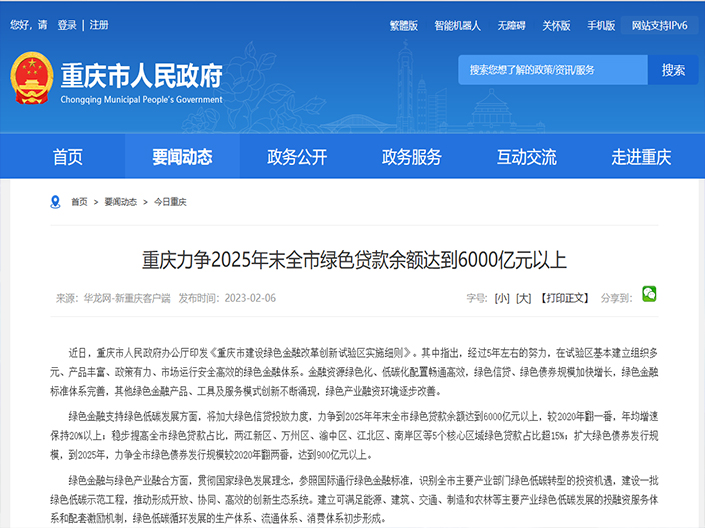
Task: Switch to the 政务服务 tab
Action: pos(411,157)
